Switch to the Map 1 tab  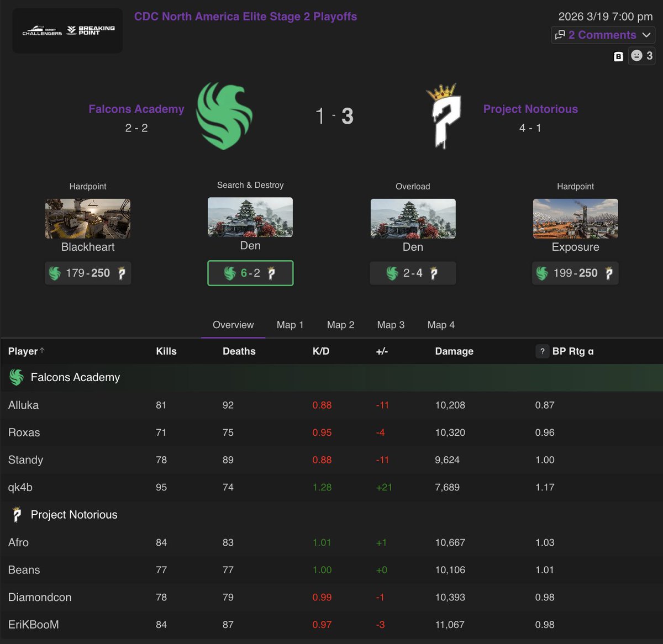pyautogui.click(x=290, y=325)
